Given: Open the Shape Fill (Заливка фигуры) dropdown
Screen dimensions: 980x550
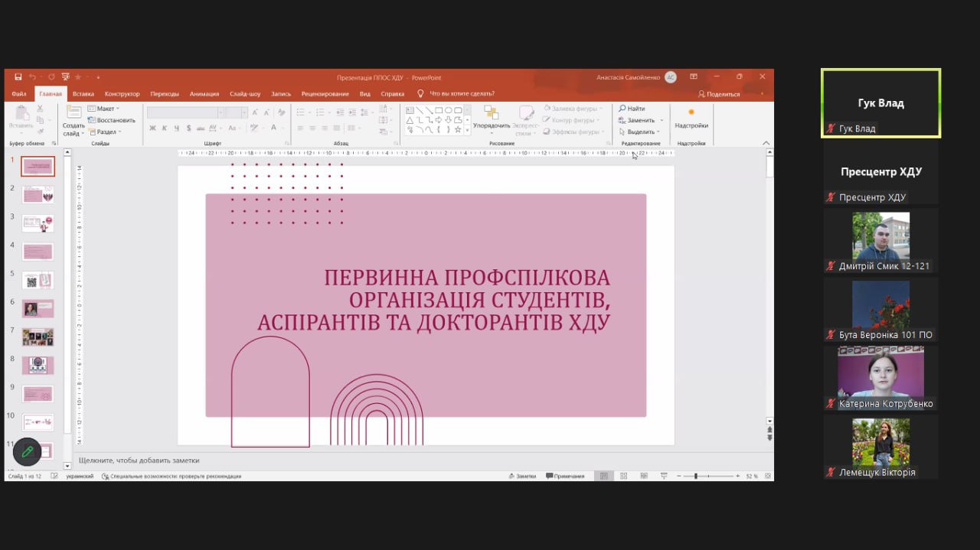Looking at the screenshot, I should [573, 109].
